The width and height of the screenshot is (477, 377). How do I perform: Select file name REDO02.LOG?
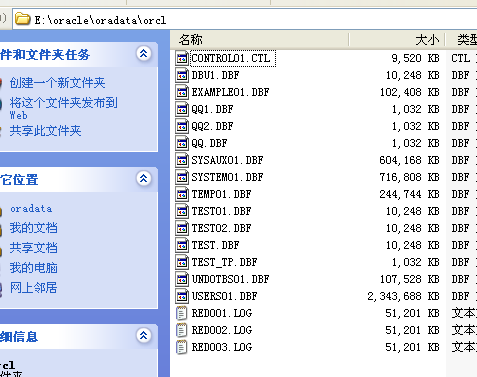click(222, 330)
